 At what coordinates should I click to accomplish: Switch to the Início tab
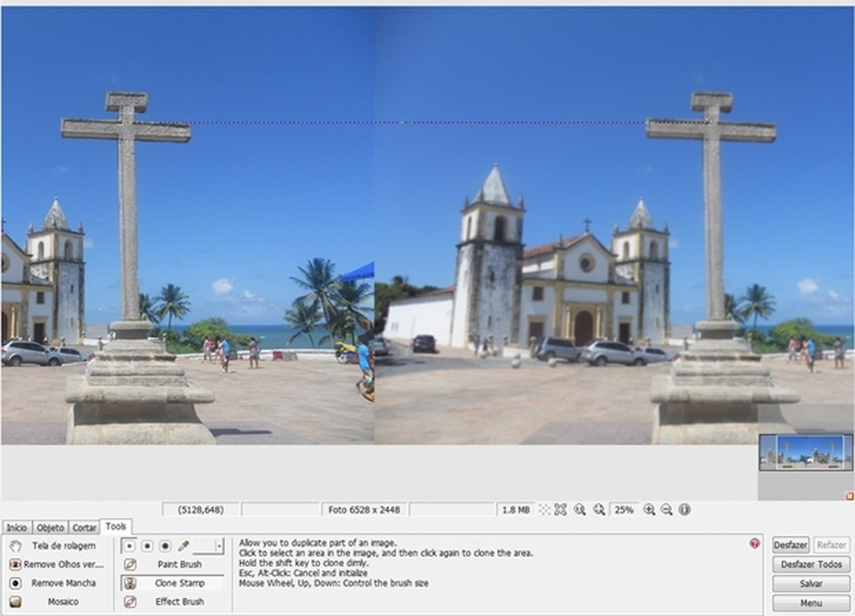(17, 527)
